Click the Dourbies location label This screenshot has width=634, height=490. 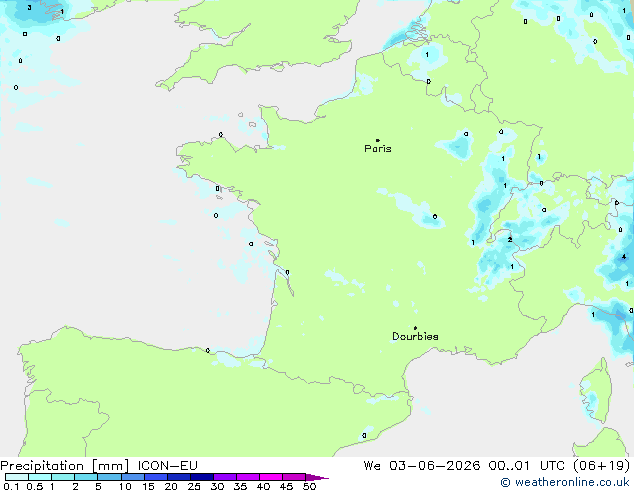click(415, 336)
